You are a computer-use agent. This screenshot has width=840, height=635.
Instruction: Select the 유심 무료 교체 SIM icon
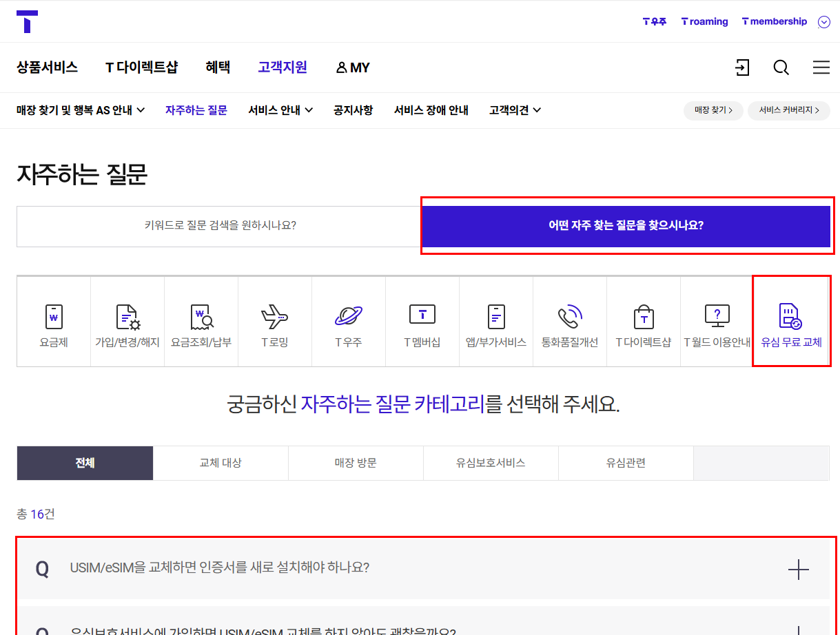[790, 316]
